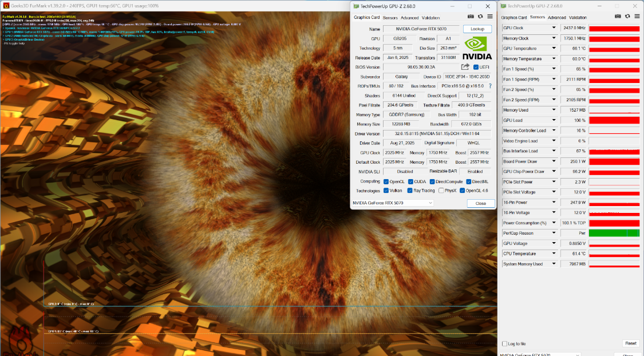Click the NVIDIA logo in GPU-Z
The image size is (644, 356).
(477, 48)
